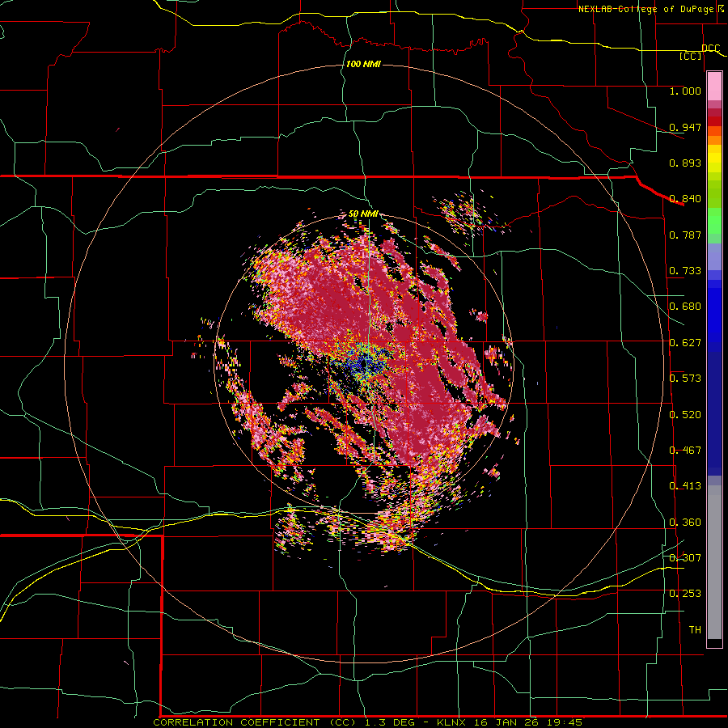This screenshot has height=728, width=728.
Task: Select the 0.787 scale value
Action: click(685, 235)
